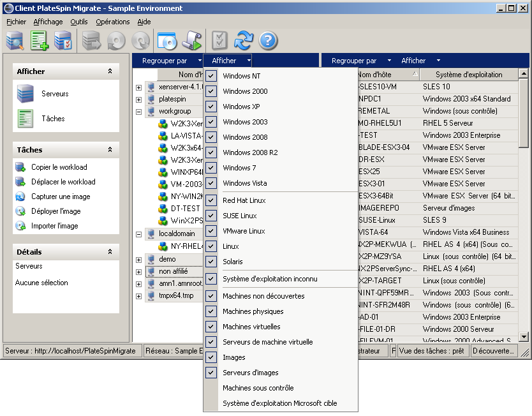Click the green add-list toolbar icon
The image size is (532, 416).
39,40
